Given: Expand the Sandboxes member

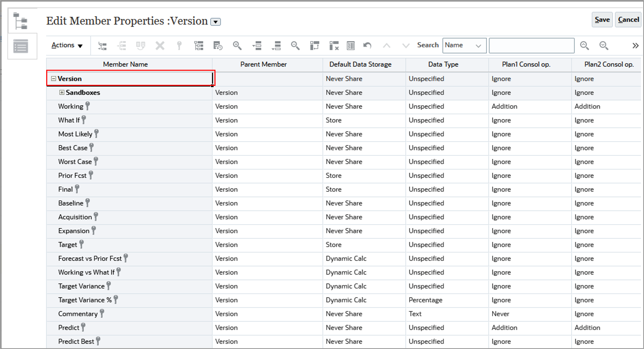Looking at the screenshot, I should [62, 92].
